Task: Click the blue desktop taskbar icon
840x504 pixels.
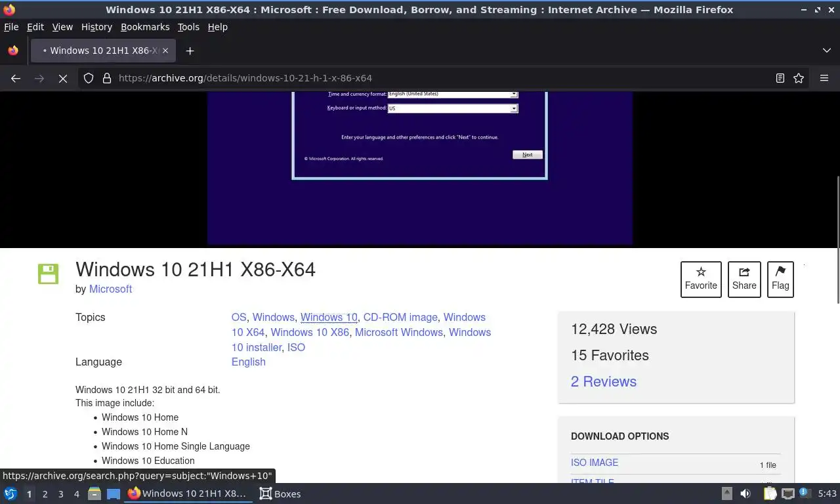Action: 113,493
